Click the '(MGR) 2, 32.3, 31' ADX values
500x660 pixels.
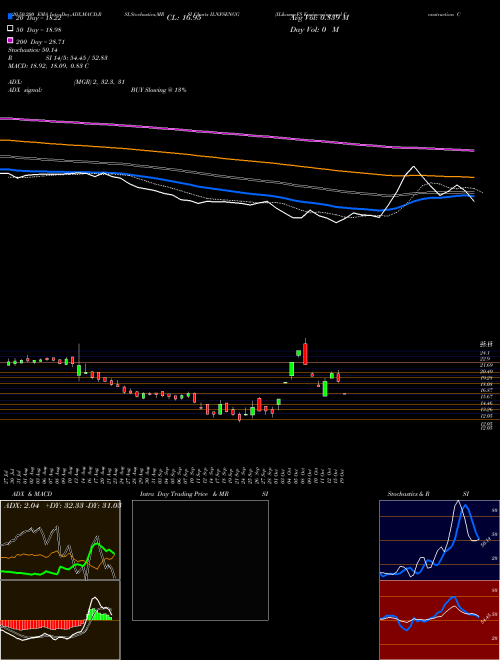[x=99, y=82]
